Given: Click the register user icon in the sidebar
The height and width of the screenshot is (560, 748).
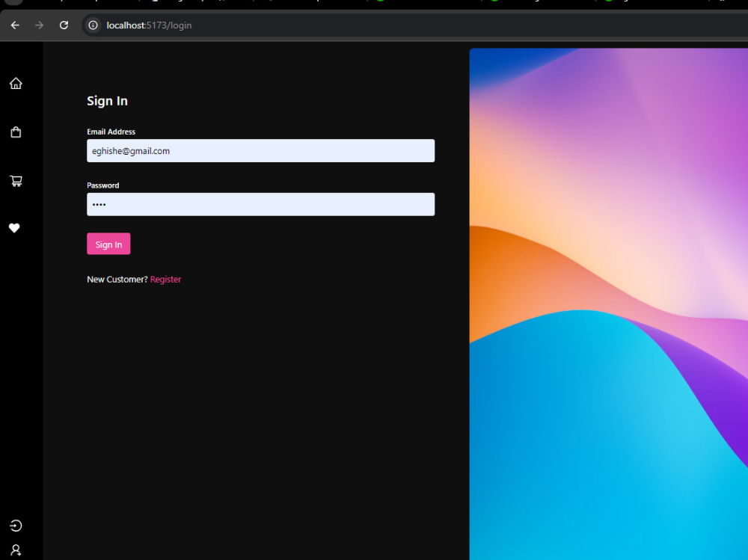Looking at the screenshot, I should [16, 550].
